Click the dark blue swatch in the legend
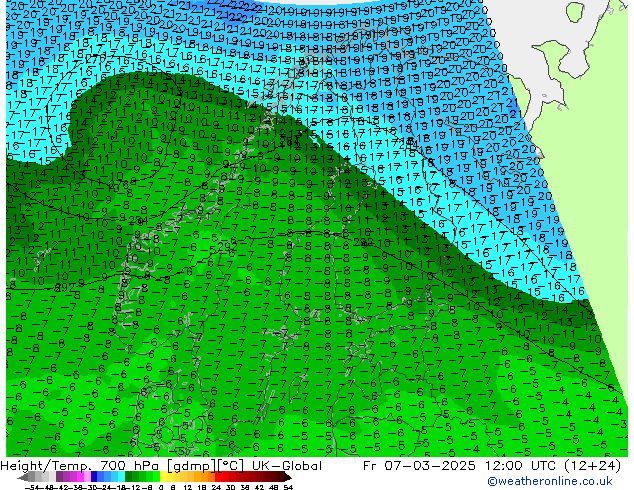 94,476
